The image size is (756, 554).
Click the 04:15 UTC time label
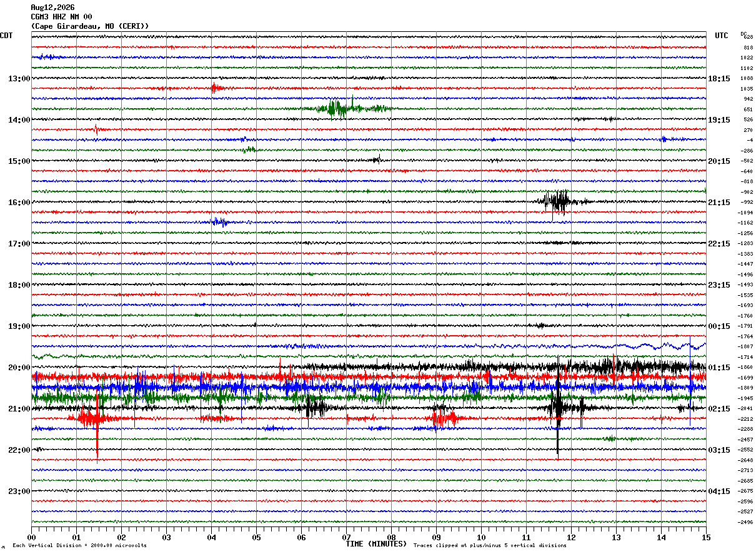(719, 491)
